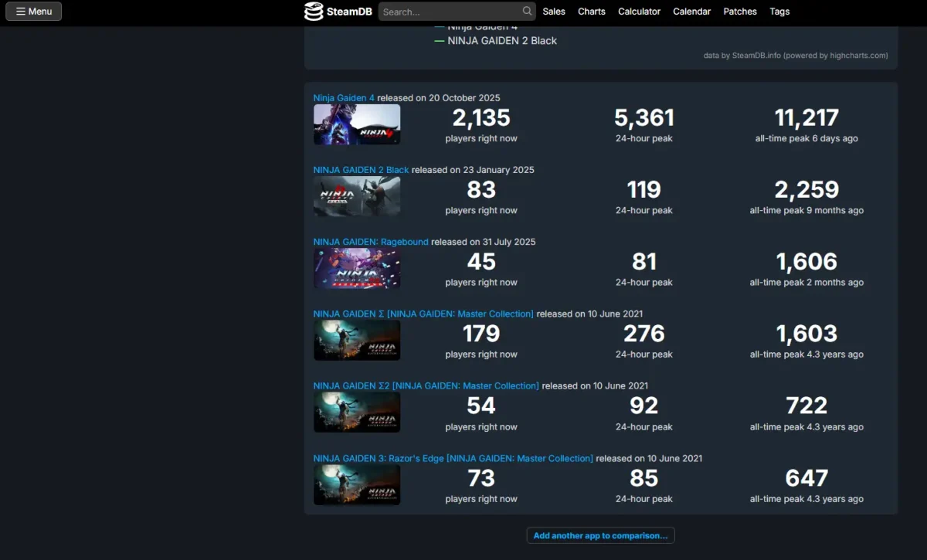Click the Ninja Gaiden 4 thumbnail image

(357, 124)
